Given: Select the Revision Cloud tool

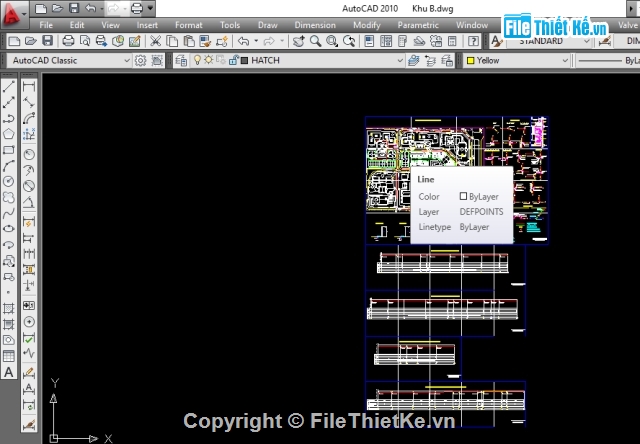Looking at the screenshot, I should click(9, 198).
